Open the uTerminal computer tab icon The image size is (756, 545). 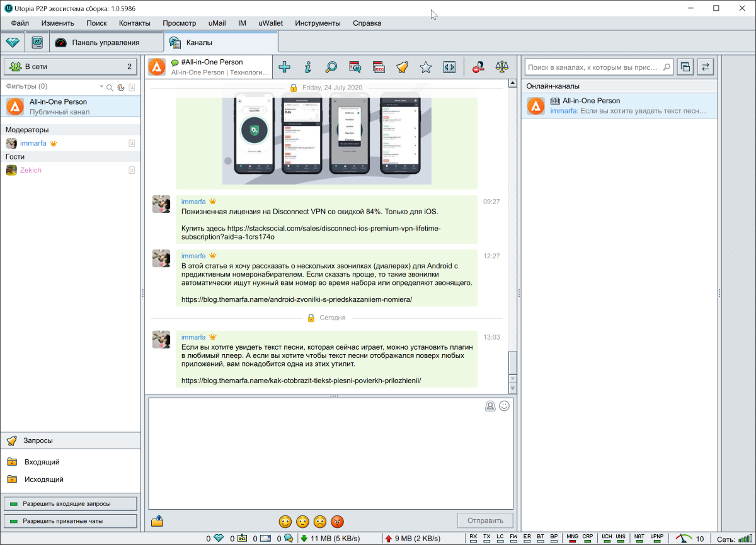pos(37,42)
